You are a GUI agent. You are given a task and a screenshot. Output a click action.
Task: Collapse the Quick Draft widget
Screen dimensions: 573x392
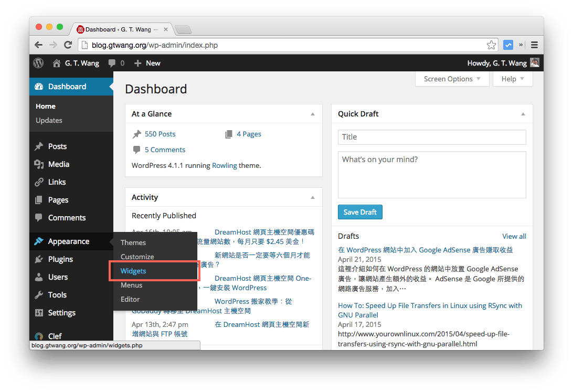[x=523, y=113]
